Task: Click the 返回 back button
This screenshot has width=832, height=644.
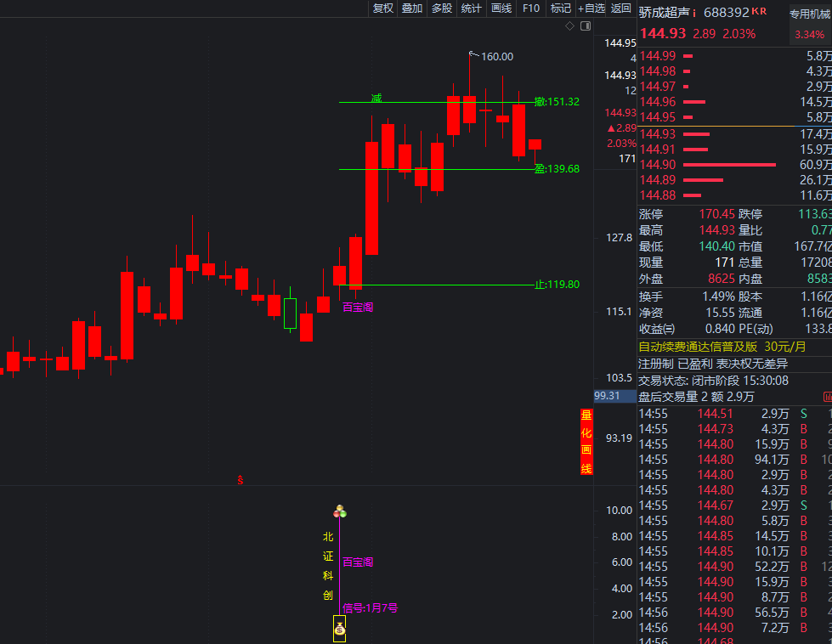Action: (621, 8)
